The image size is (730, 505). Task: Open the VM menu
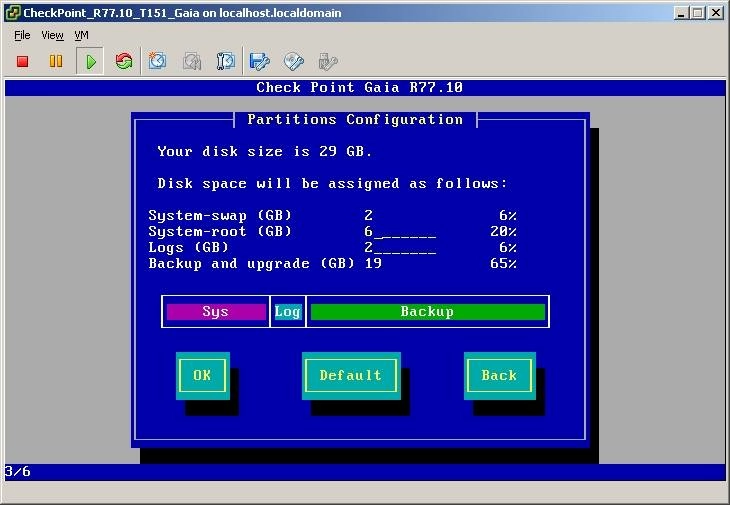click(x=81, y=35)
